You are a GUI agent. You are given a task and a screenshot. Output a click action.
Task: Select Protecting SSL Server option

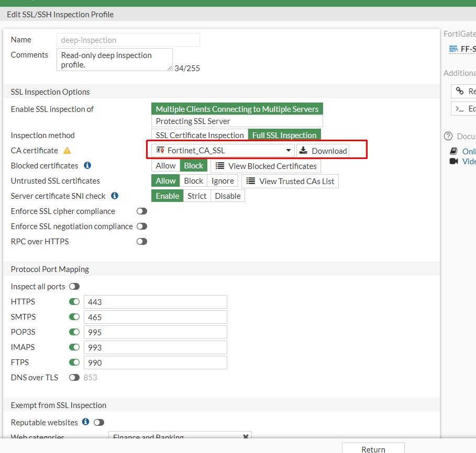193,121
